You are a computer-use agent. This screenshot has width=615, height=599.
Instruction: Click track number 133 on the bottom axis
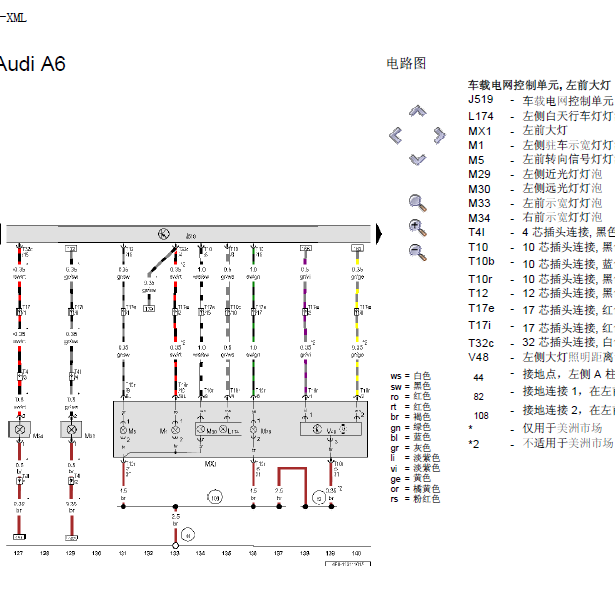click(x=175, y=553)
